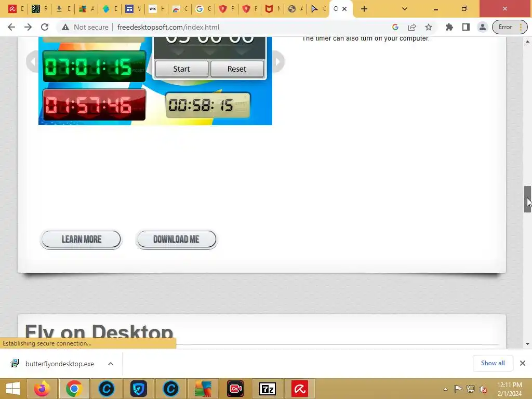Open the Action Center flag icon

[458, 389]
